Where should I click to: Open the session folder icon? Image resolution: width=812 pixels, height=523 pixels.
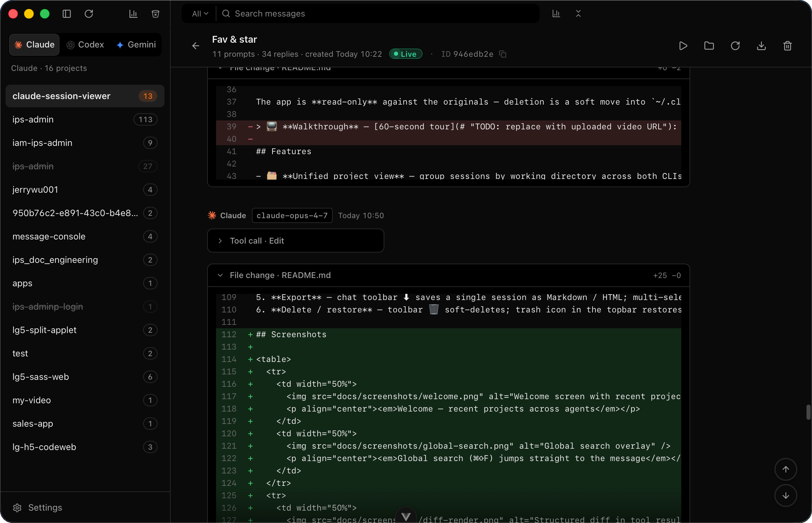(709, 46)
